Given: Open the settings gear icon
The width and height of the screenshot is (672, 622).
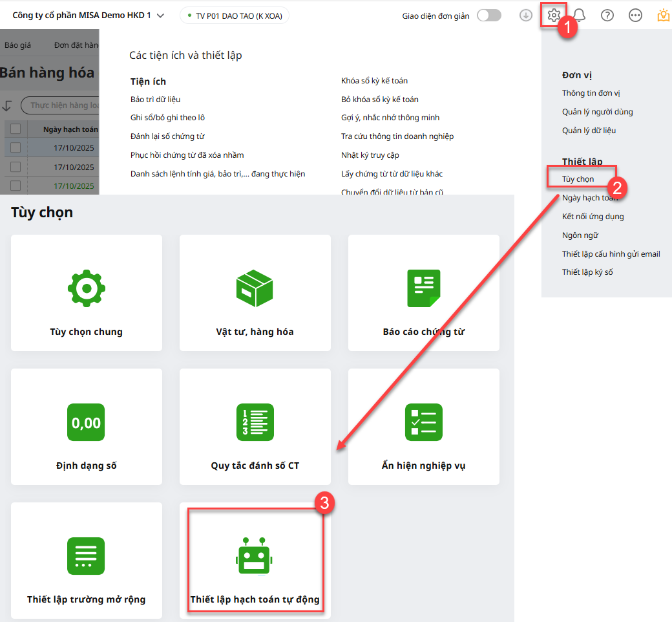Looking at the screenshot, I should coord(553,15).
